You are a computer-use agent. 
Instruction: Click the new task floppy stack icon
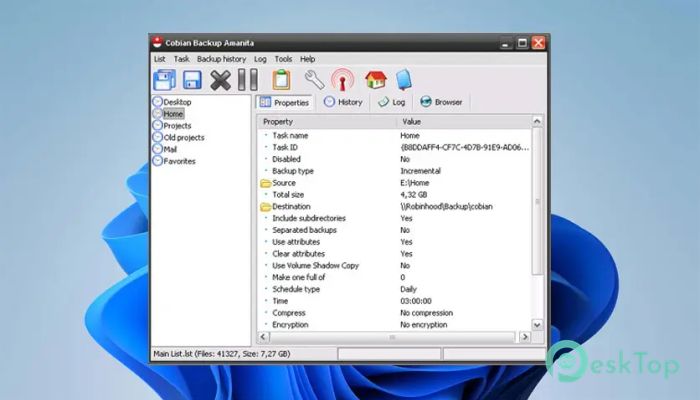tap(165, 80)
